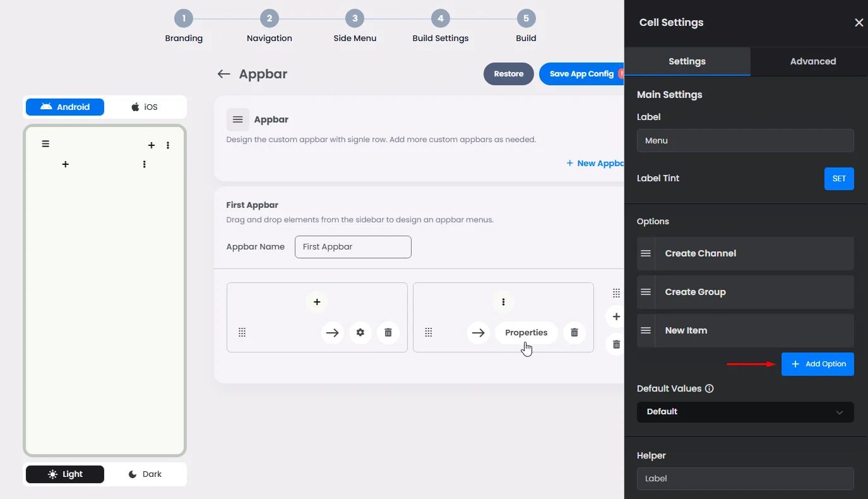
Task: Click the Restore button
Action: click(x=508, y=74)
